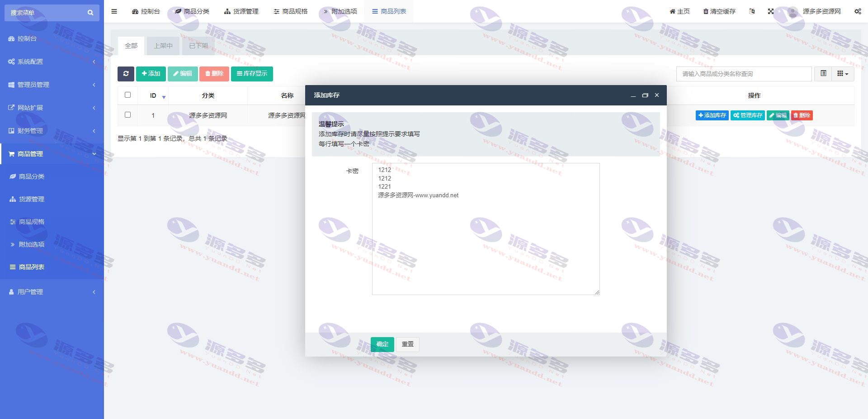Select the 全部 filter tab
868x419 pixels.
pos(131,46)
